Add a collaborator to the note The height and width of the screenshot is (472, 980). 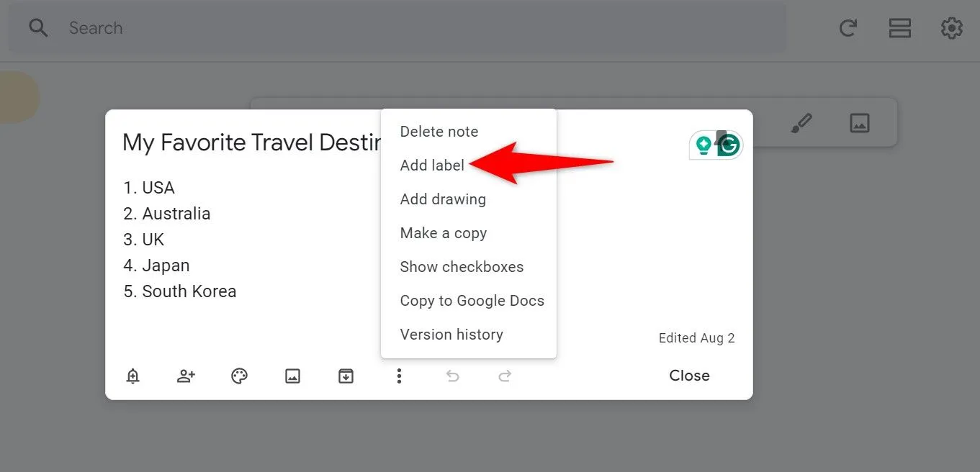point(186,376)
